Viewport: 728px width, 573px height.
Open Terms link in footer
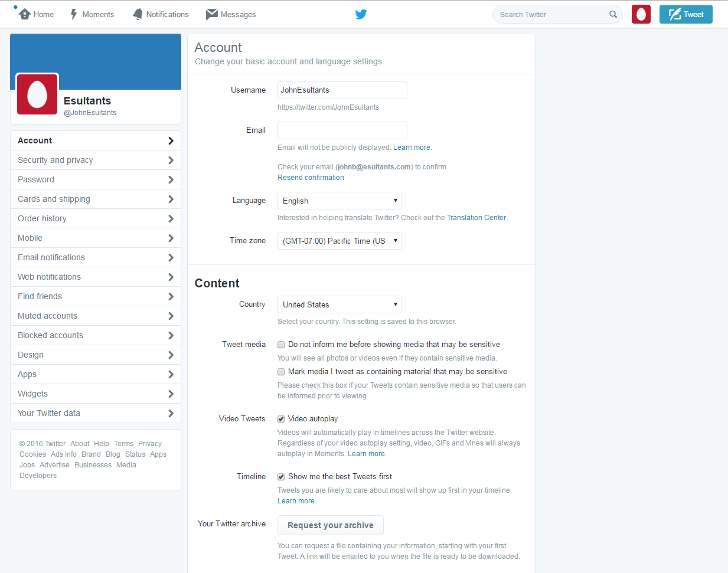(123, 444)
